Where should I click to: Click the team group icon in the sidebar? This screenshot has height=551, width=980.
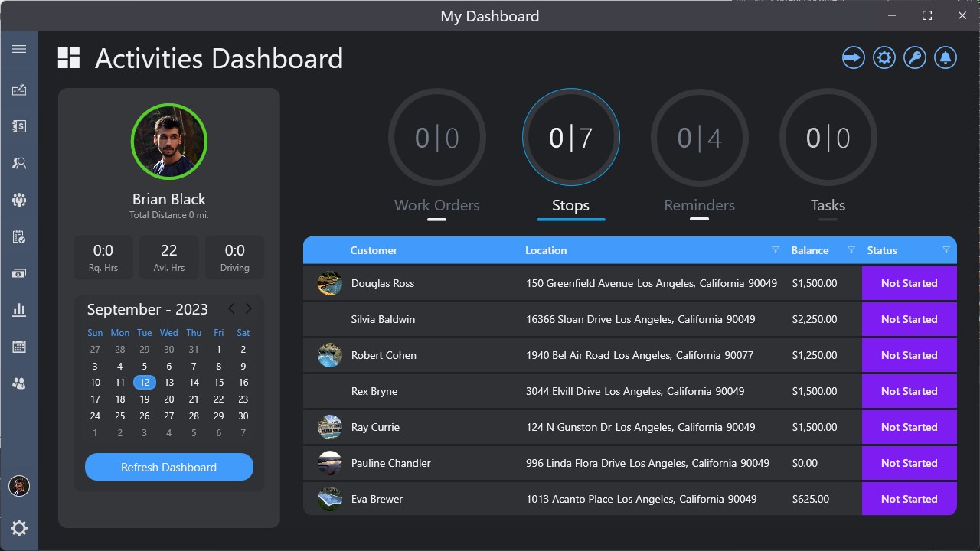pos(19,200)
